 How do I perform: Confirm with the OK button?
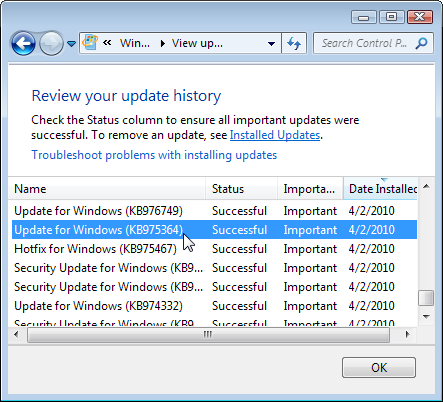379,368
